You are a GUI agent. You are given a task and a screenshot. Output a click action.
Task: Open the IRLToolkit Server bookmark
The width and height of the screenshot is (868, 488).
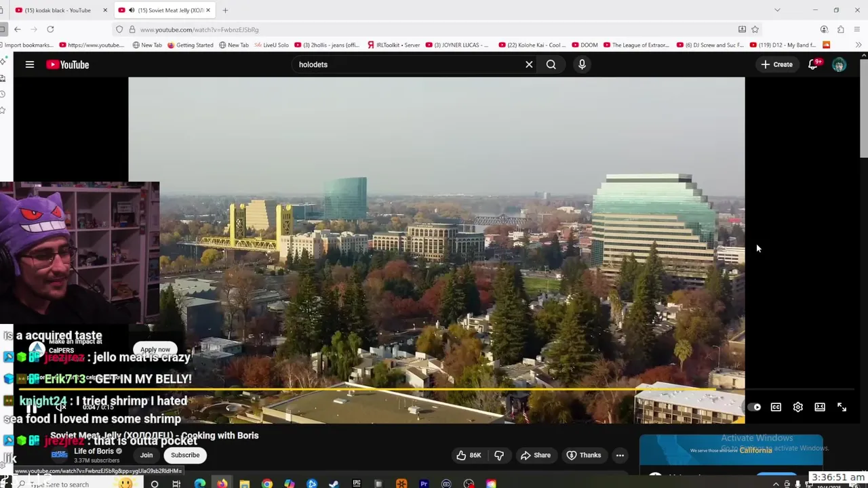tap(394, 45)
